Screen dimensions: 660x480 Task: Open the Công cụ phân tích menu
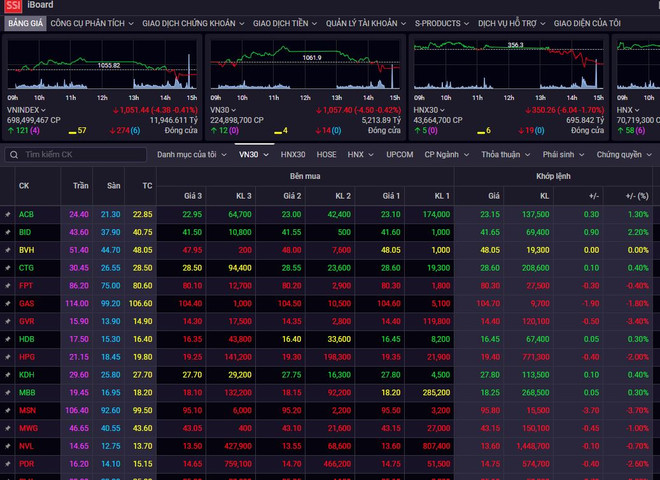[91, 22]
